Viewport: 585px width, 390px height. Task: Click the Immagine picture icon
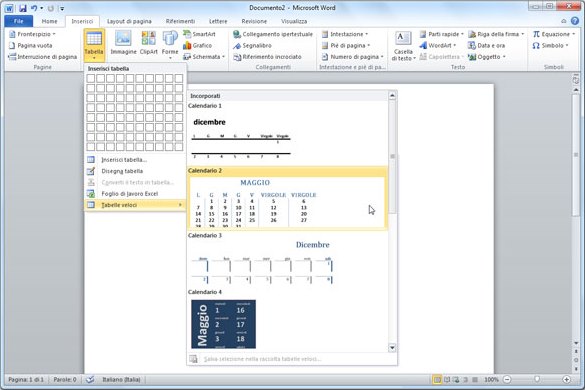click(123, 38)
